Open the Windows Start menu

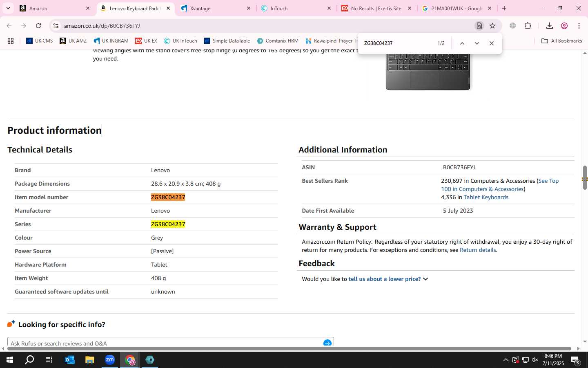[10, 360]
